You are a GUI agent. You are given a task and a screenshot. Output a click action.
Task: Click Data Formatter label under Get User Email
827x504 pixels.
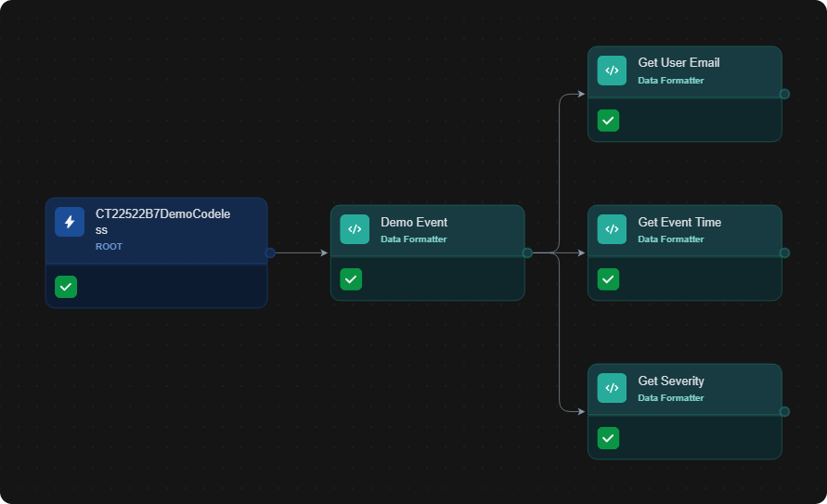click(671, 80)
